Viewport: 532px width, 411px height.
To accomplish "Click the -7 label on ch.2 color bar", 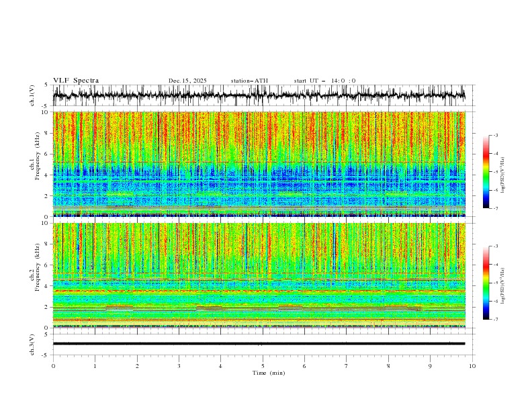I will pyautogui.click(x=496, y=320).
